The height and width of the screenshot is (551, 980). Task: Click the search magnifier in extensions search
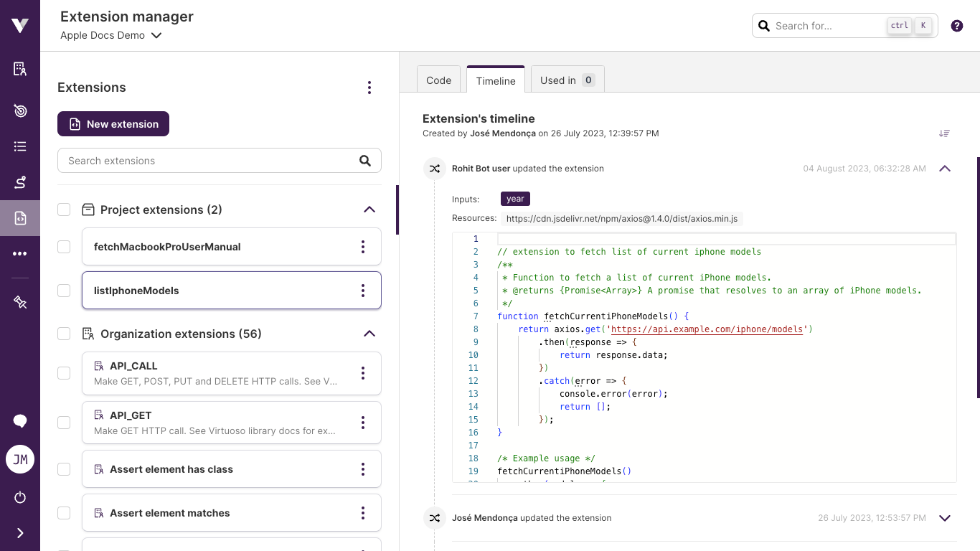click(x=365, y=161)
